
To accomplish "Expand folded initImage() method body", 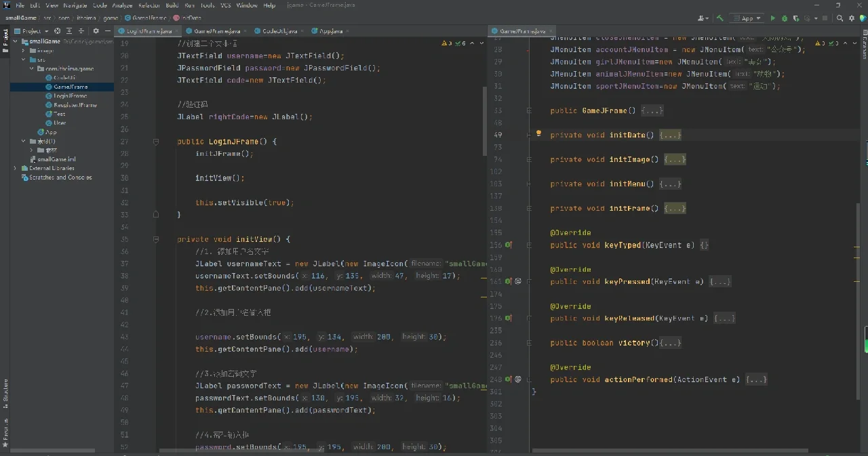I will [675, 159].
